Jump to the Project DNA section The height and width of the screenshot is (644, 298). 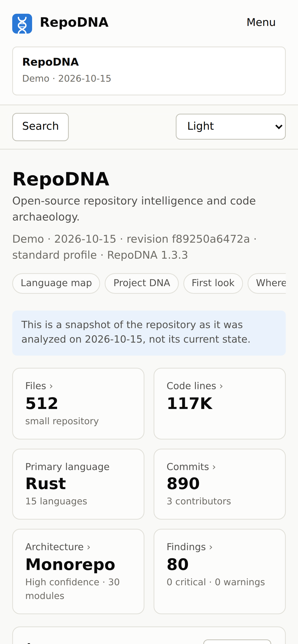[x=142, y=283]
